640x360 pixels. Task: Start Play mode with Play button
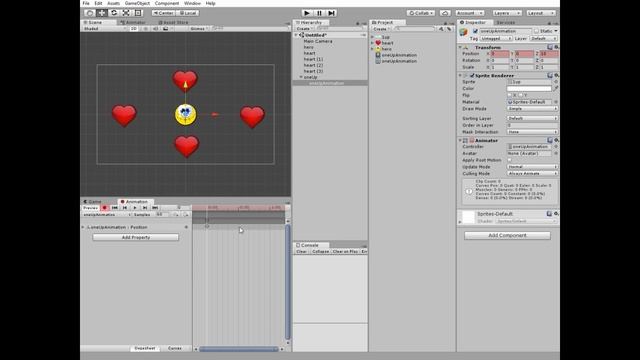coord(307,13)
